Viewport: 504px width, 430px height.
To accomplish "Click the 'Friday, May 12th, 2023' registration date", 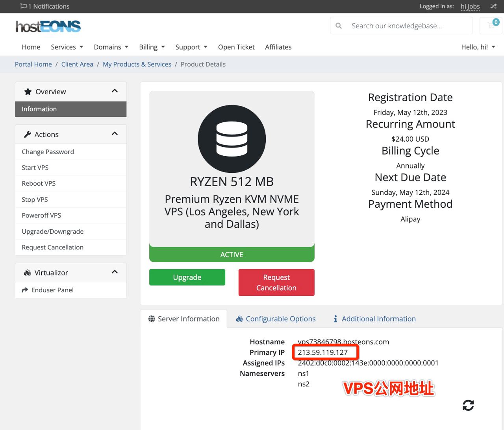I will click(410, 113).
